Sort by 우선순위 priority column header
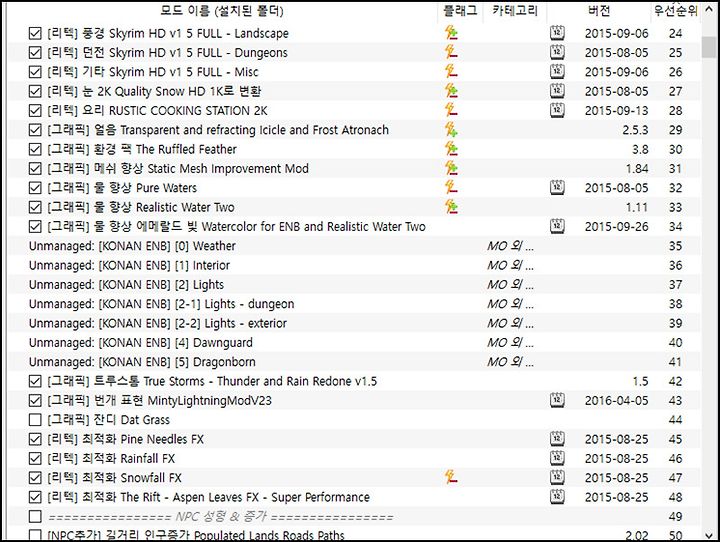720x542 pixels. (x=675, y=11)
